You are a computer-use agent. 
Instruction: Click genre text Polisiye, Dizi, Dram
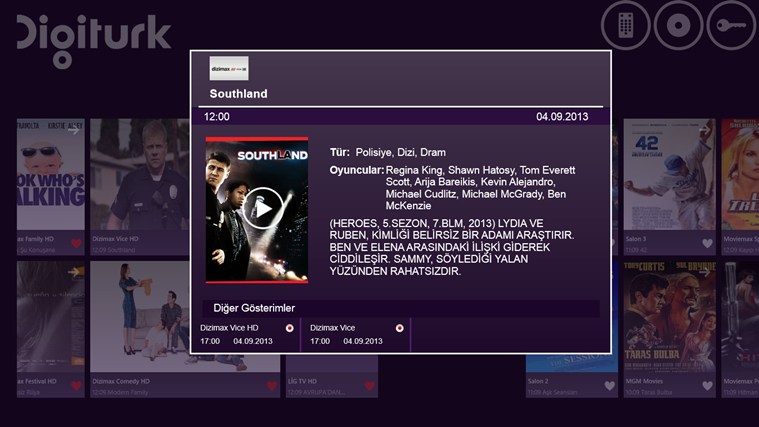[400, 152]
